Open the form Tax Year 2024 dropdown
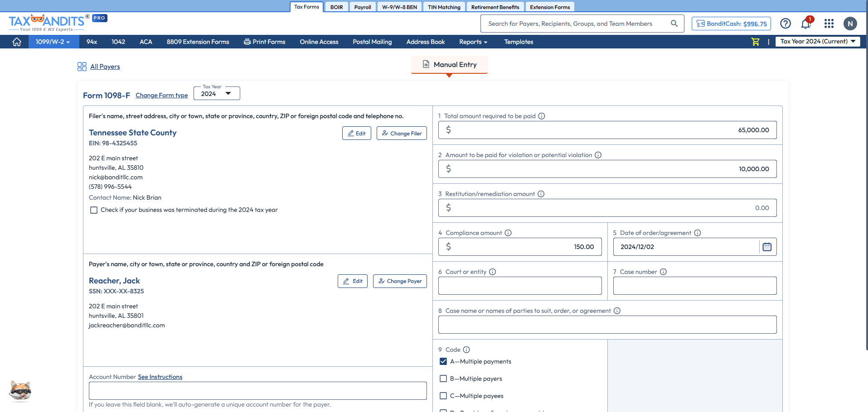 [x=217, y=93]
